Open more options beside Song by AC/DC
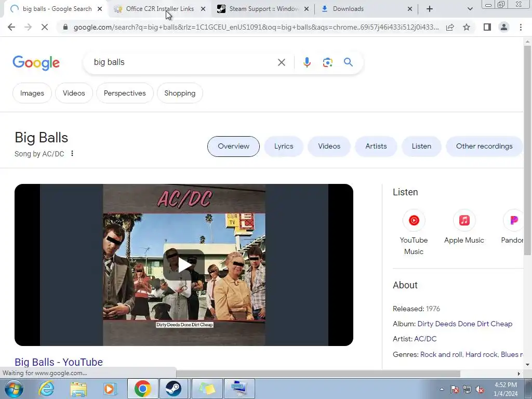This screenshot has width=532, height=399. click(x=72, y=153)
